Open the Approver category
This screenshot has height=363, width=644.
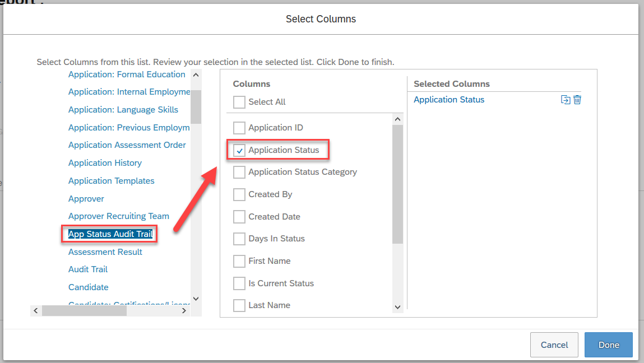click(86, 199)
